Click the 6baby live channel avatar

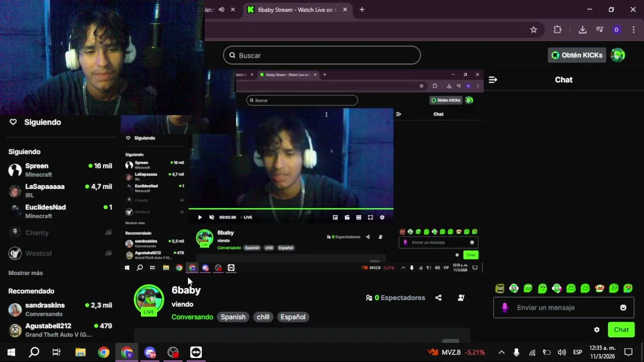(148, 300)
